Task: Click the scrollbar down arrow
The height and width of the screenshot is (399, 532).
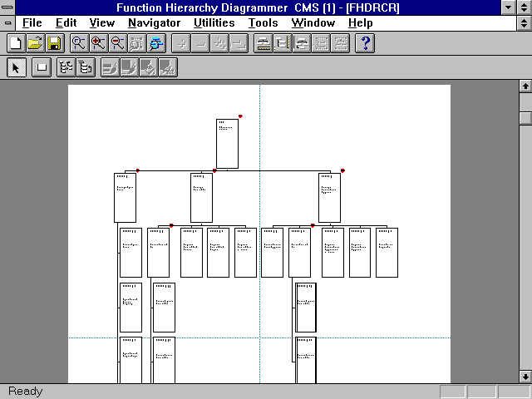Action: tap(525, 377)
